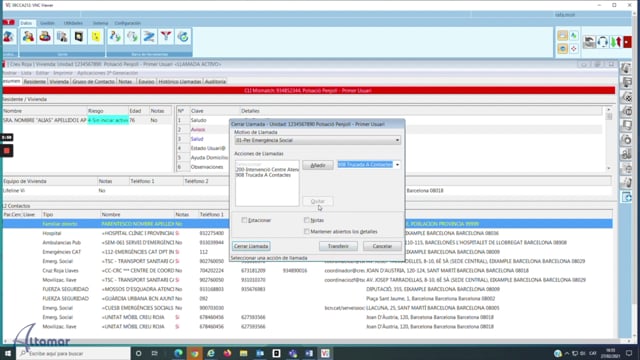Select the Hospital contact row
The image size is (640, 360).
pos(307,233)
